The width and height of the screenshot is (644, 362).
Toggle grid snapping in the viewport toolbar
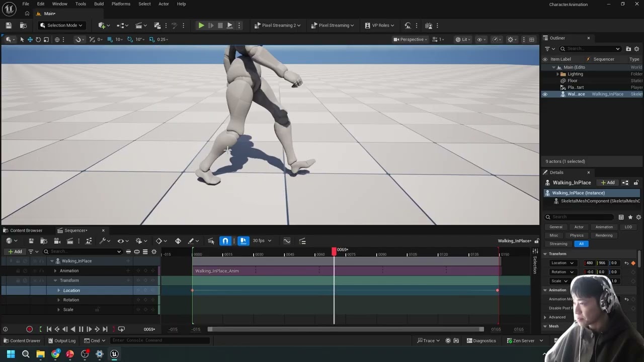click(109, 39)
